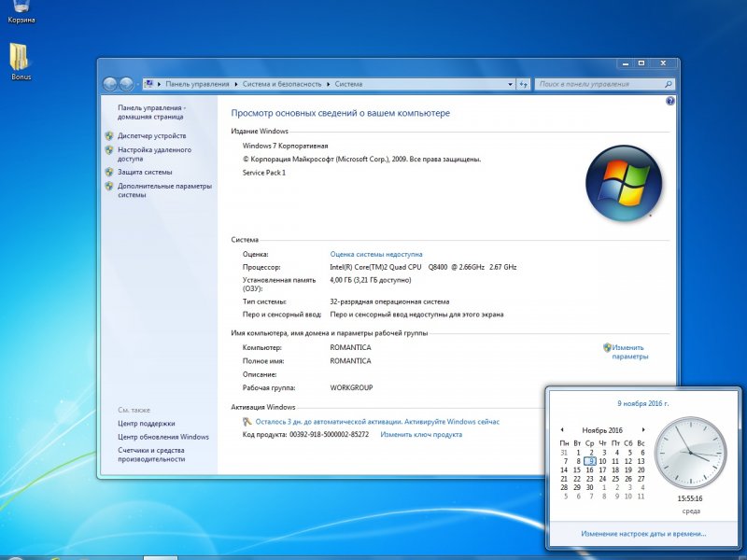This screenshot has height=560, width=747.
Task: Open recent pages dropdown near nav arrows
Action: pos(138,84)
